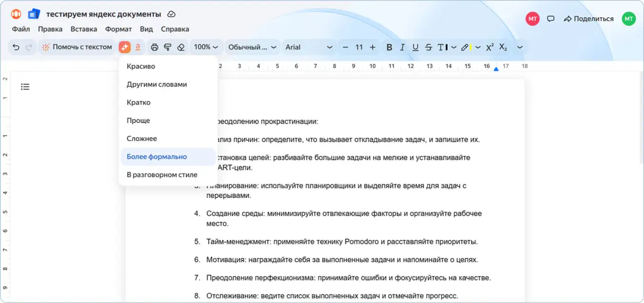Viewport: 644px width, 303px height.
Task: Open the Arial font dropdown
Action: pyautogui.click(x=309, y=47)
